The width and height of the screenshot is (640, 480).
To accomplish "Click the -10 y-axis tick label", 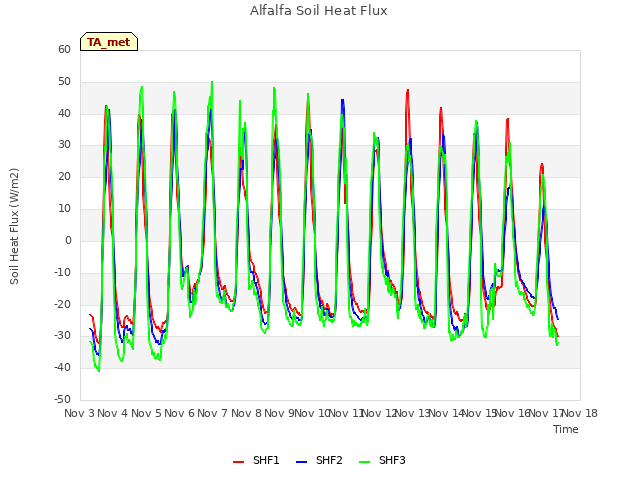I will (x=63, y=272).
